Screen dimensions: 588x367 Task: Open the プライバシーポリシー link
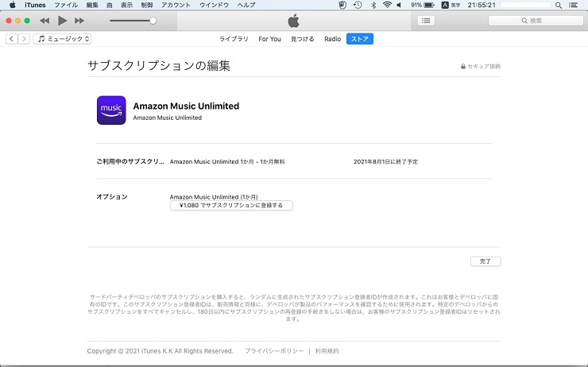[274, 351]
